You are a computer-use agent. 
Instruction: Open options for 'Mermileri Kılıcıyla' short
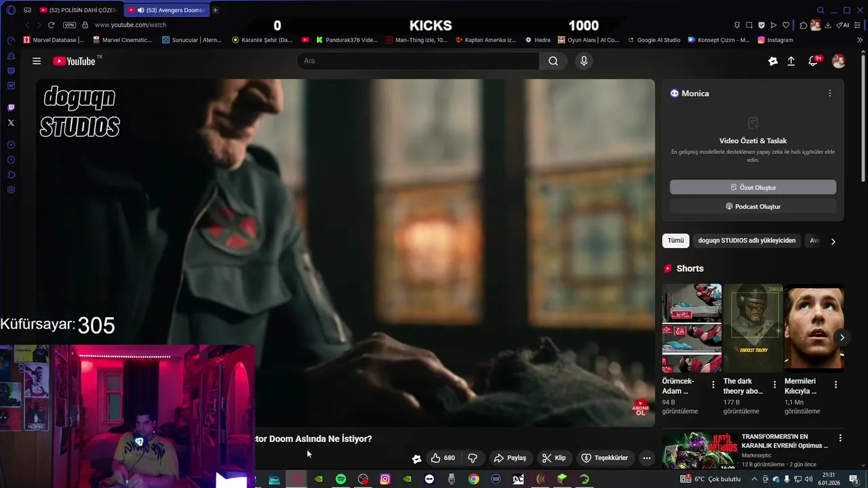click(835, 384)
